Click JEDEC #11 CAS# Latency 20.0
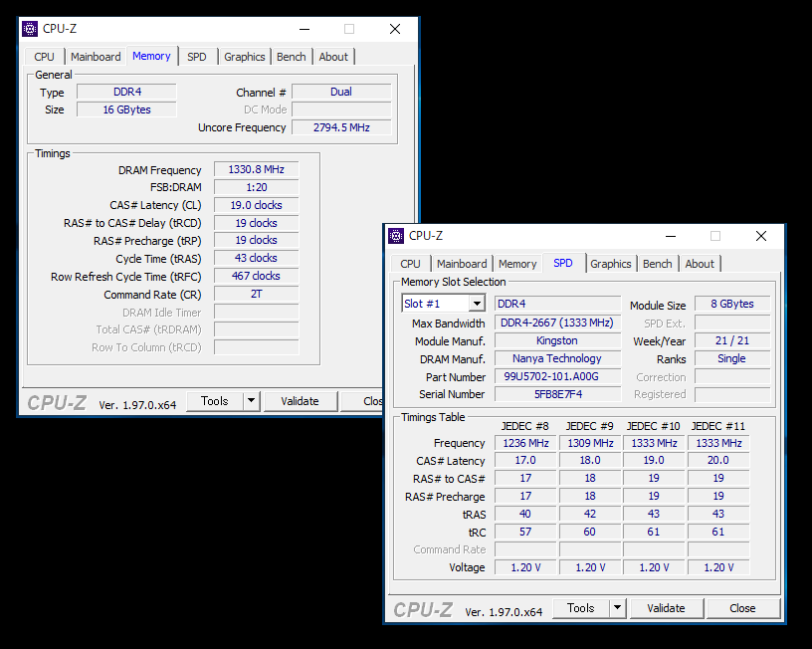 (x=718, y=461)
